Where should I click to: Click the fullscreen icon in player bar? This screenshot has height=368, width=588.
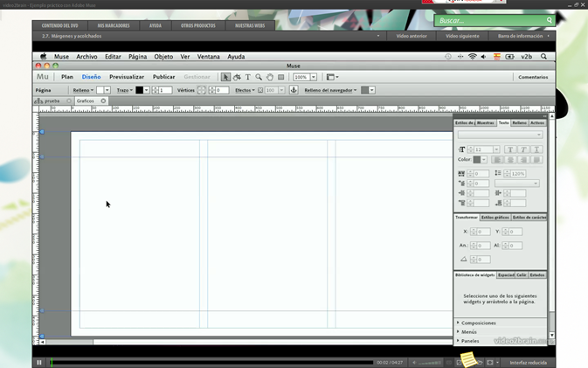tap(490, 363)
